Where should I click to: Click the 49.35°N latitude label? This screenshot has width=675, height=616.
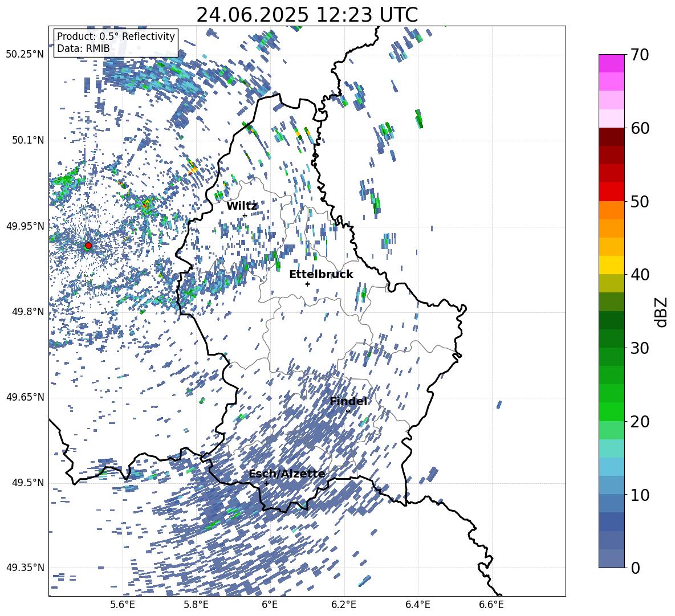coord(25,568)
